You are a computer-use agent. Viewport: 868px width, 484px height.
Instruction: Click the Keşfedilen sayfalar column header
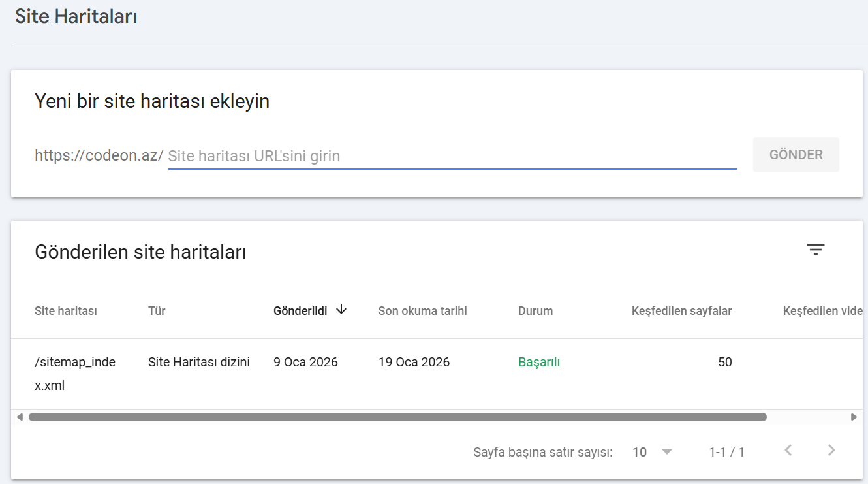680,310
